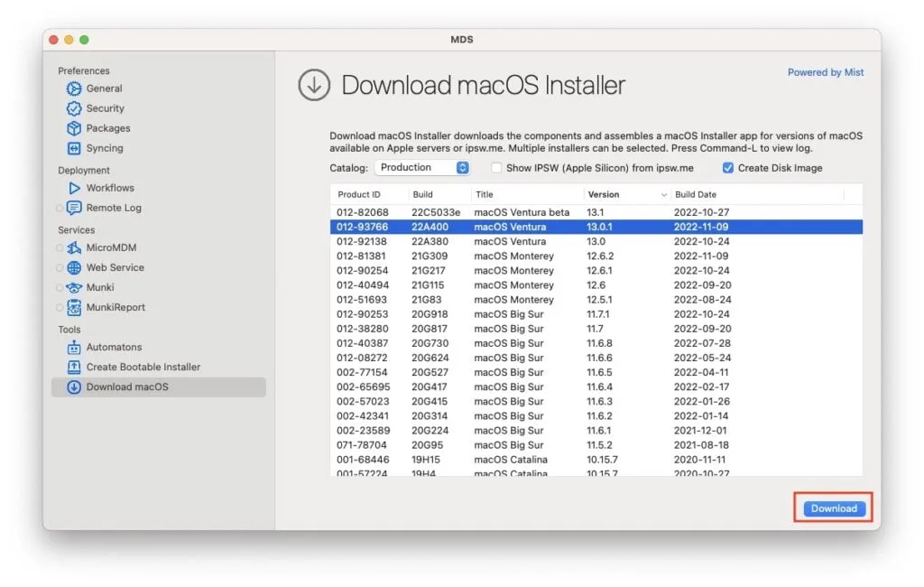Select macOS Big Sur 11.6.3 row
The width and height of the screenshot is (924, 587).
click(x=596, y=402)
